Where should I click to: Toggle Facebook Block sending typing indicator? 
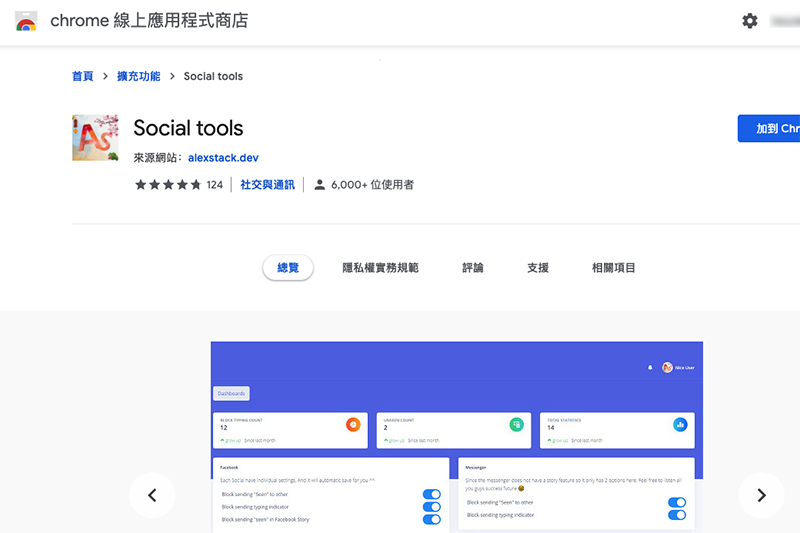click(431, 507)
